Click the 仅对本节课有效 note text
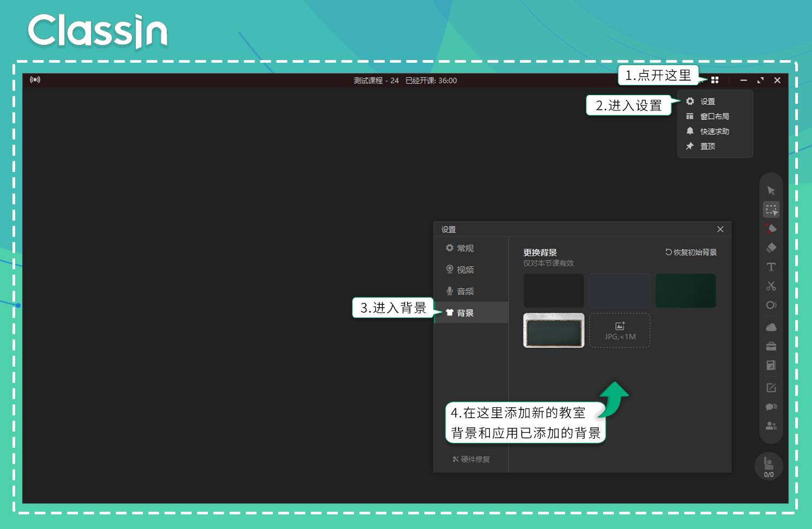This screenshot has height=529, width=812. click(548, 263)
